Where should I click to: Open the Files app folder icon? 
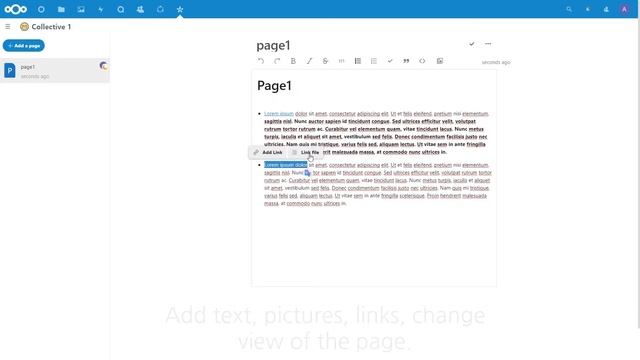61,9
